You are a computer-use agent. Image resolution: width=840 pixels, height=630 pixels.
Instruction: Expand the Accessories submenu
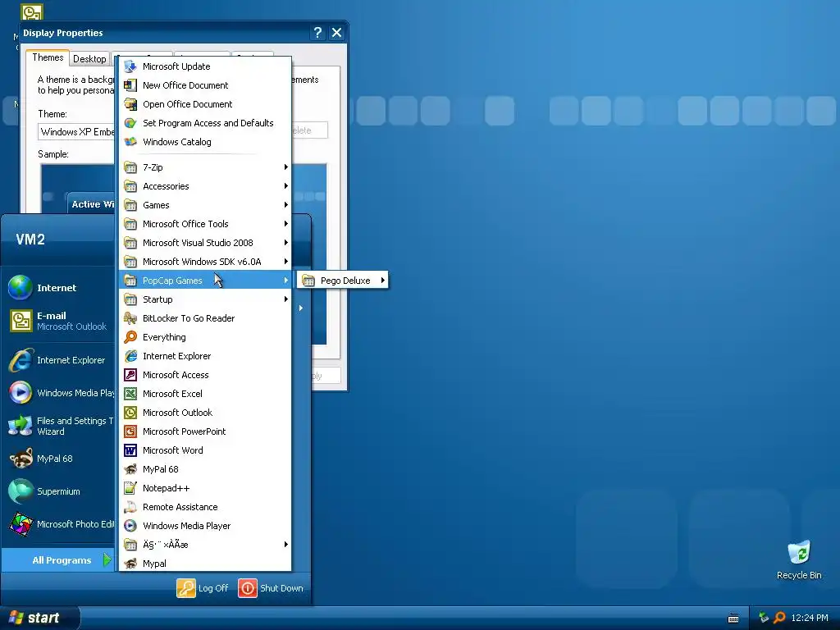point(205,186)
